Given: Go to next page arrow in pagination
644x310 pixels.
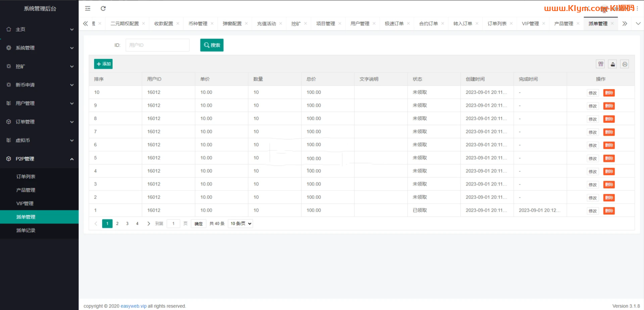Looking at the screenshot, I should (149, 224).
